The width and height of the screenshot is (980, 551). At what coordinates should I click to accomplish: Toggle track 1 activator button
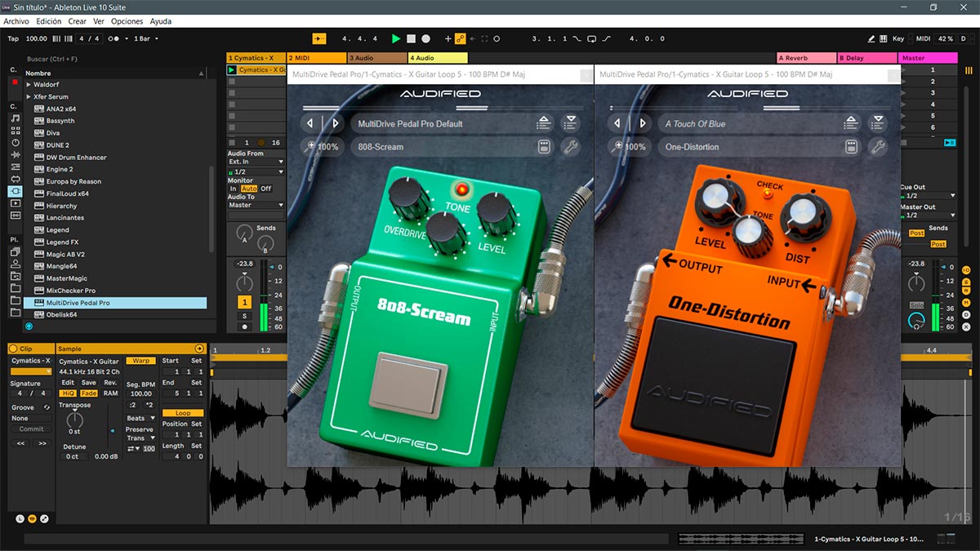[x=243, y=303]
